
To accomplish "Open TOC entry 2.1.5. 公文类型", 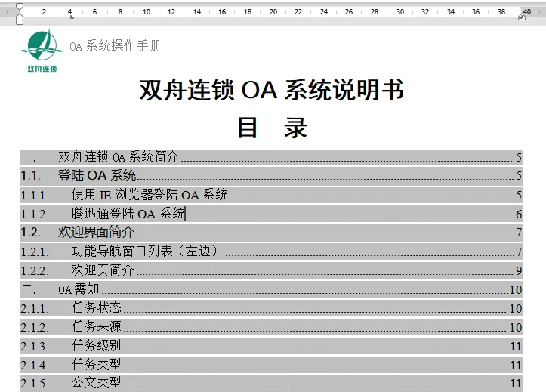I will 271,383.
